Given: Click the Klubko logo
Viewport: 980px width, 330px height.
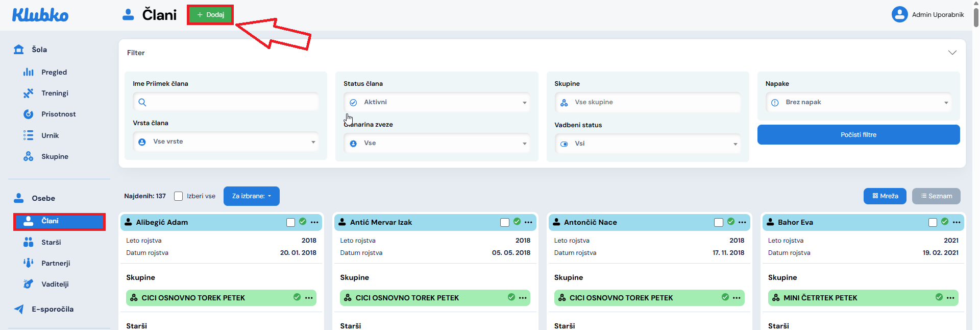Looking at the screenshot, I should click(40, 15).
